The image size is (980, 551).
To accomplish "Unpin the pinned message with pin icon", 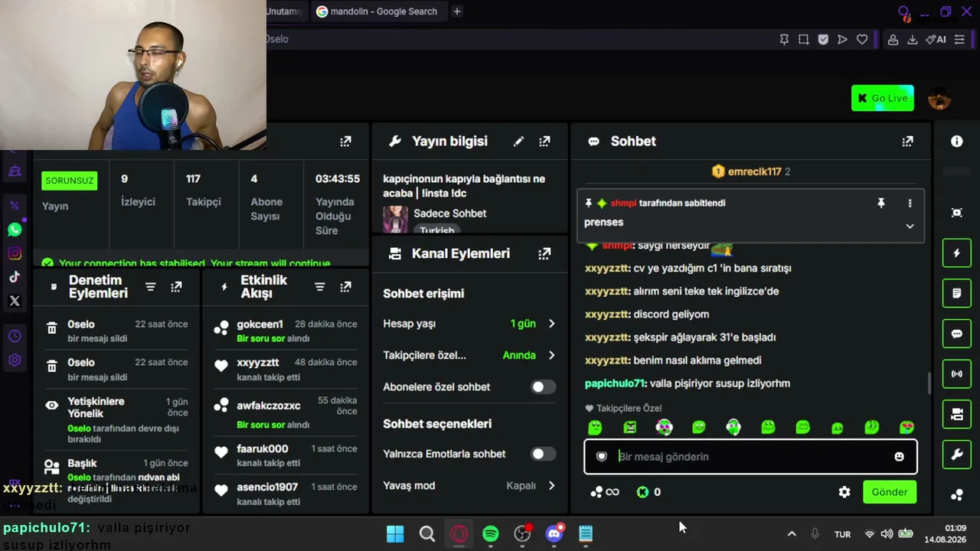I will [x=880, y=203].
